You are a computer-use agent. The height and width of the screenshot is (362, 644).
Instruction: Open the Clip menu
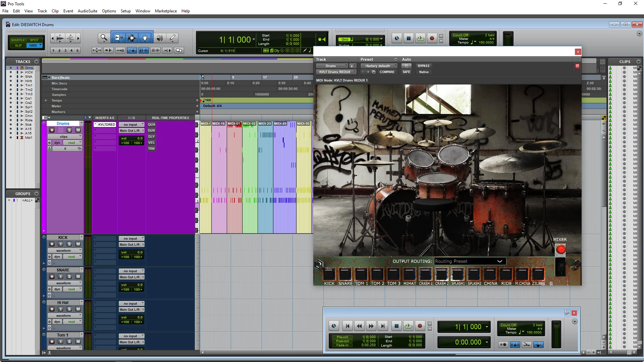point(55,11)
